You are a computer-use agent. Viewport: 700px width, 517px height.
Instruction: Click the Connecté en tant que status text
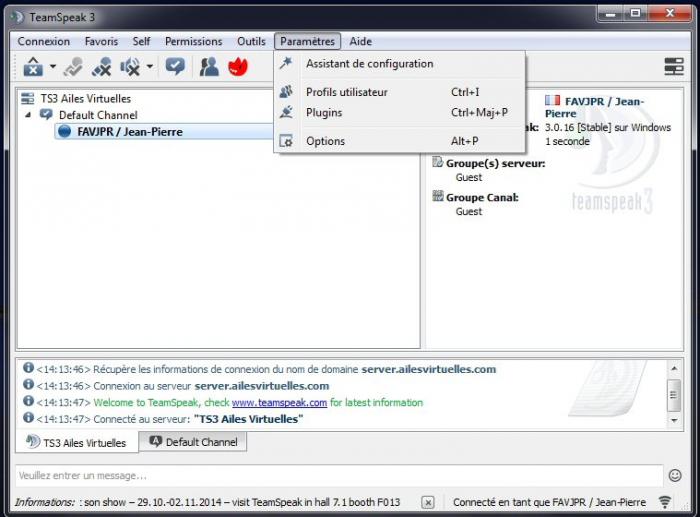[550, 502]
